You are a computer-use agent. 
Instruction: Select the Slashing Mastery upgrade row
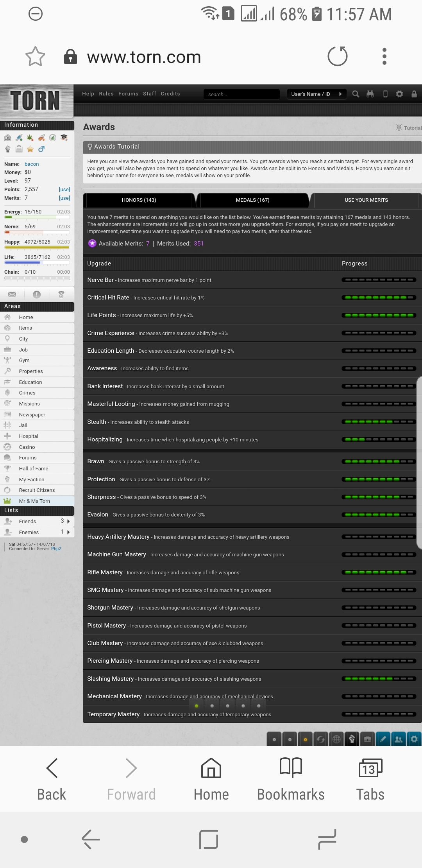coord(252,679)
